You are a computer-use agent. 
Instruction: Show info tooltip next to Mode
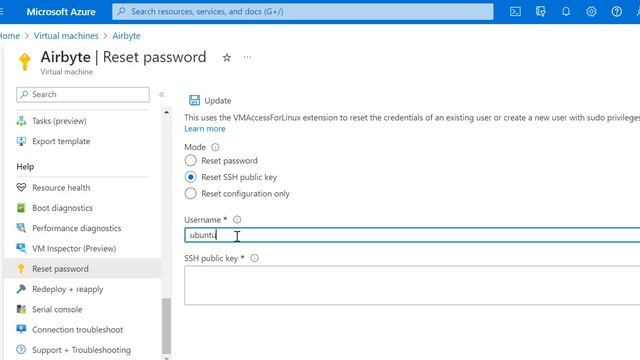[x=215, y=147]
